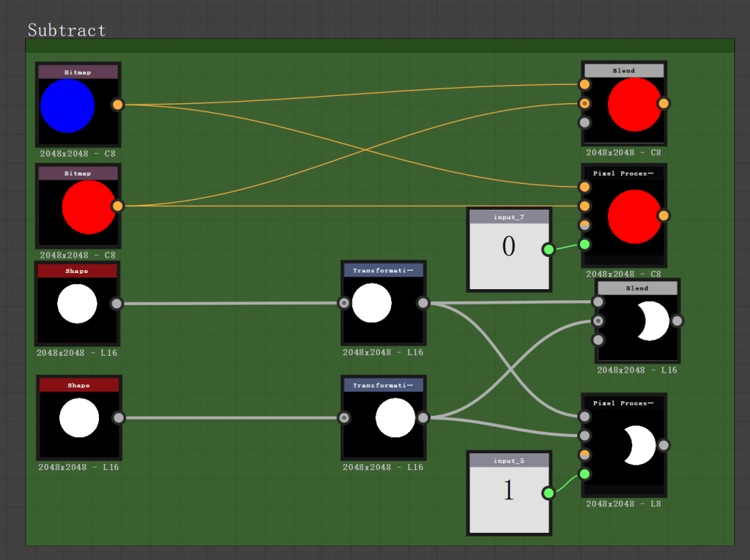Select the Bitmap node with red circle
Image resolution: width=750 pixels, height=560 pixels.
88,207
